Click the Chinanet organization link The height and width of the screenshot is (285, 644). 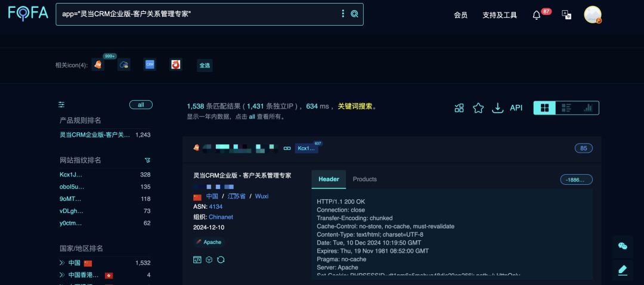(221, 217)
